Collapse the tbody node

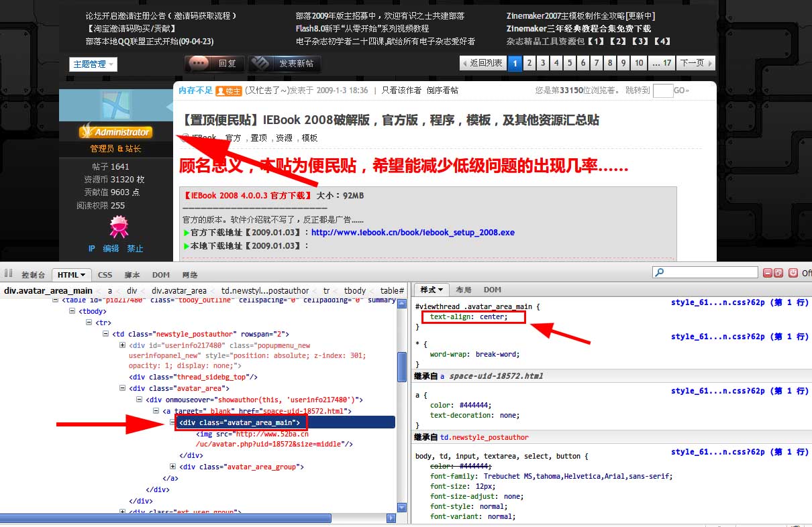74,312
